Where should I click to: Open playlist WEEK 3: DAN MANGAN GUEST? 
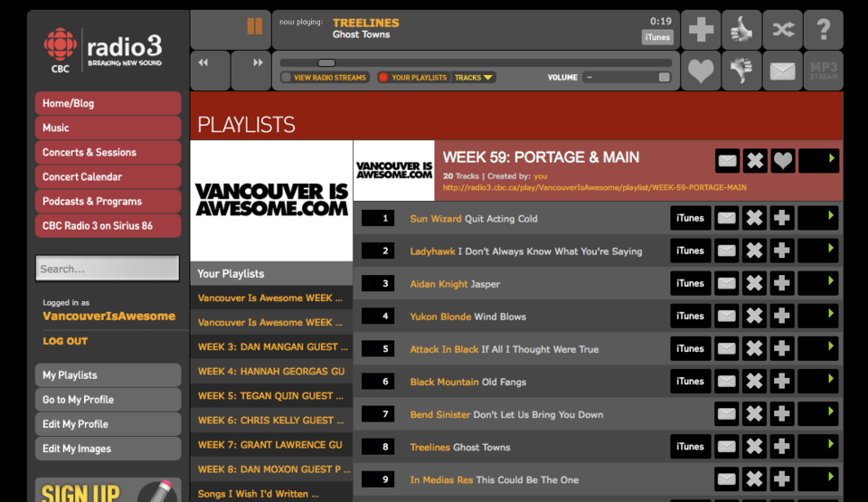271,346
